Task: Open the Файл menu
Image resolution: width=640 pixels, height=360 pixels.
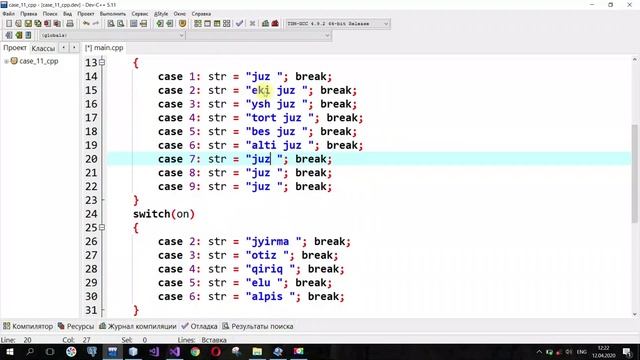Action: click(x=9, y=13)
